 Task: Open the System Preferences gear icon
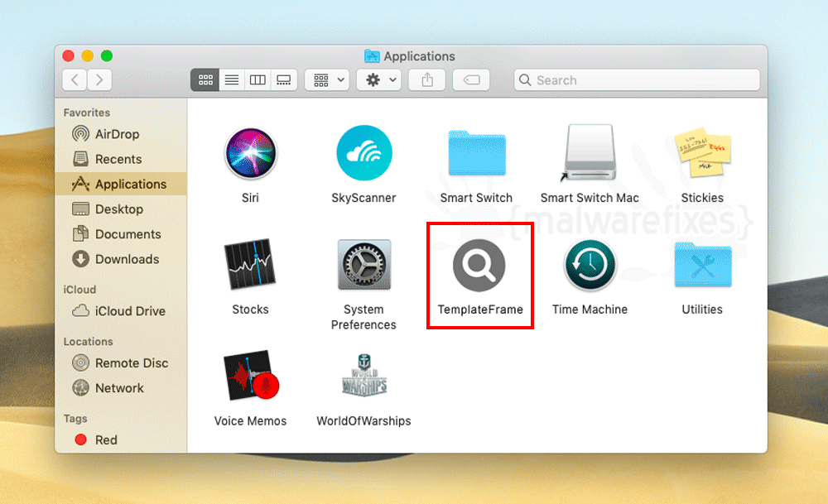(363, 264)
